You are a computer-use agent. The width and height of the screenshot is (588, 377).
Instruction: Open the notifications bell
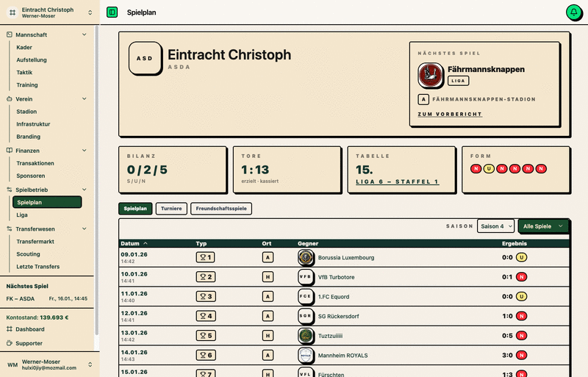click(x=573, y=12)
